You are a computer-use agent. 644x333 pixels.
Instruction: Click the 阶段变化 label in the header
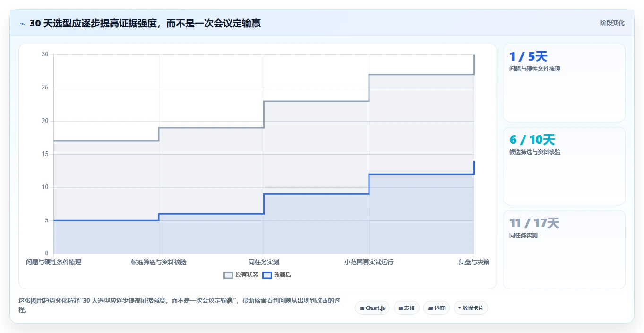point(612,23)
